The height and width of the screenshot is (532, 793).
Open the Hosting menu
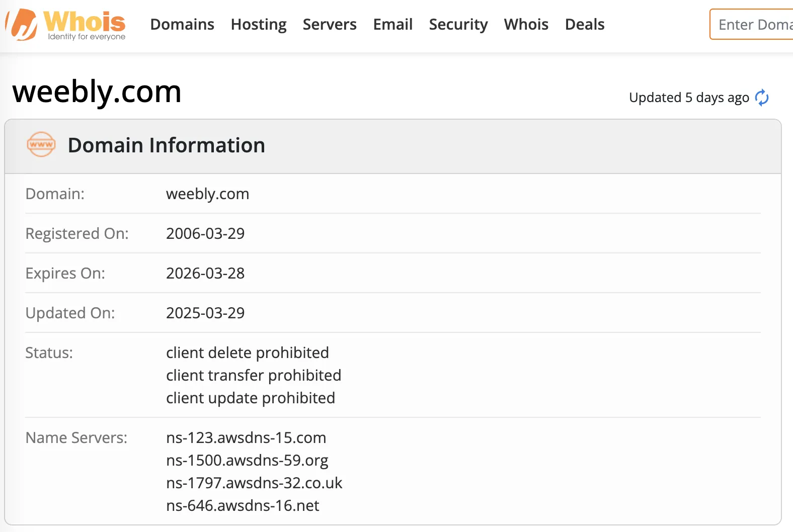tap(259, 24)
